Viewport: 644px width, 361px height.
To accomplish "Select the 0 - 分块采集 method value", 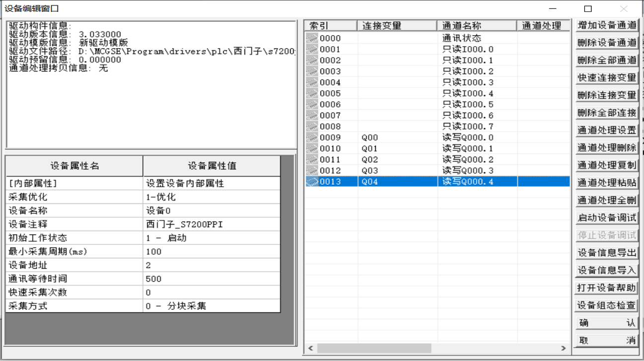I will pyautogui.click(x=212, y=306).
